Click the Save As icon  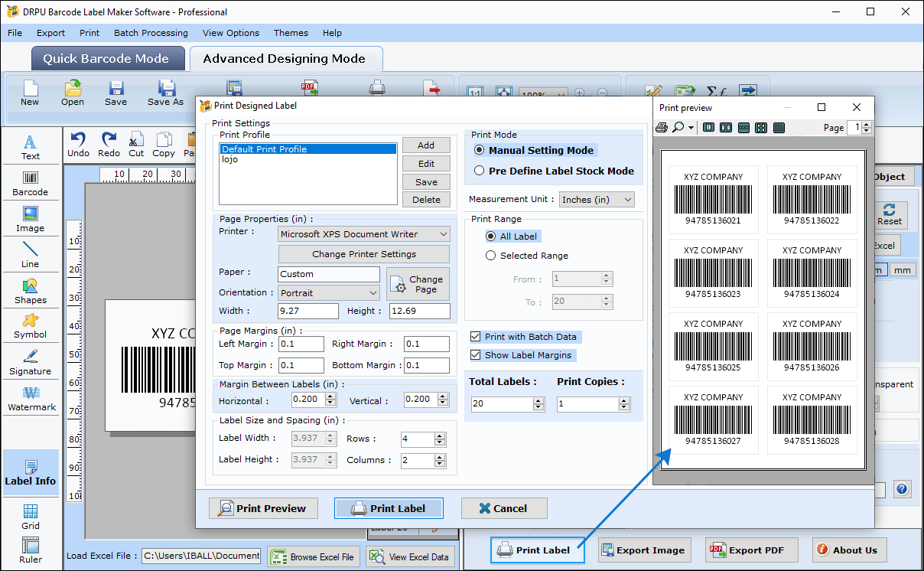tap(166, 88)
